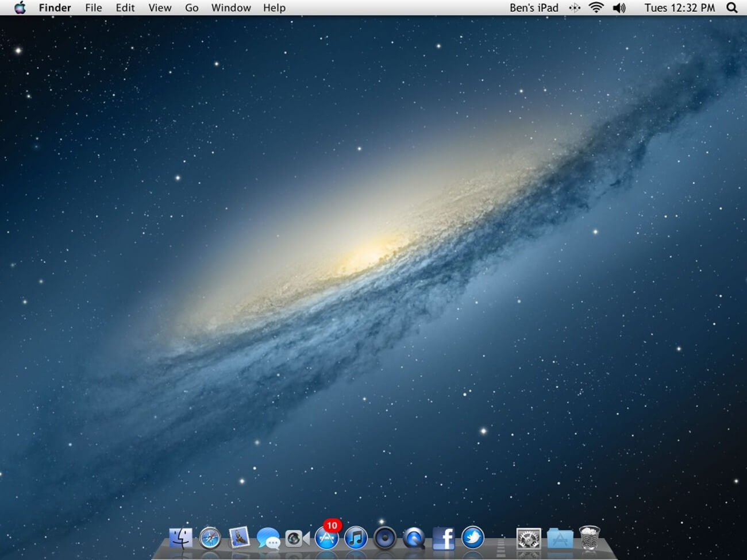Launch iTunes from the dock
Screen dimensions: 747x560
[x=356, y=539]
